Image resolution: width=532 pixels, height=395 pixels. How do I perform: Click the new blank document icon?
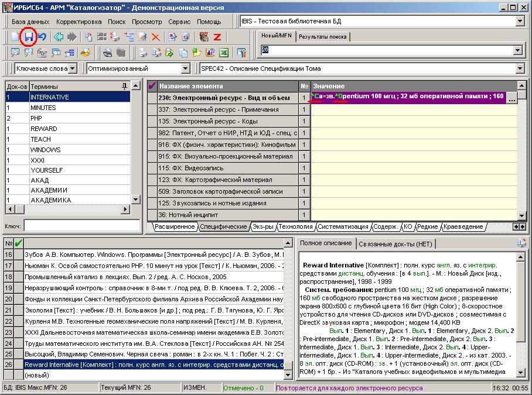(16, 37)
